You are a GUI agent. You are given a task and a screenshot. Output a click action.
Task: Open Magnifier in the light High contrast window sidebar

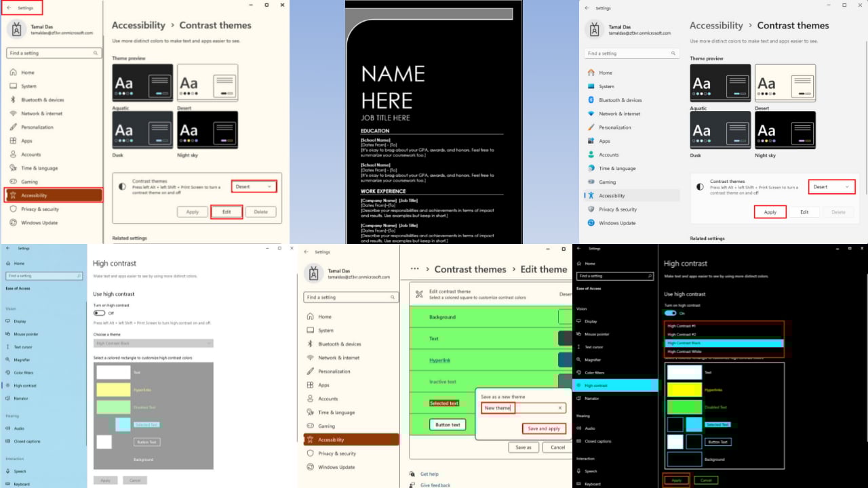22,360
